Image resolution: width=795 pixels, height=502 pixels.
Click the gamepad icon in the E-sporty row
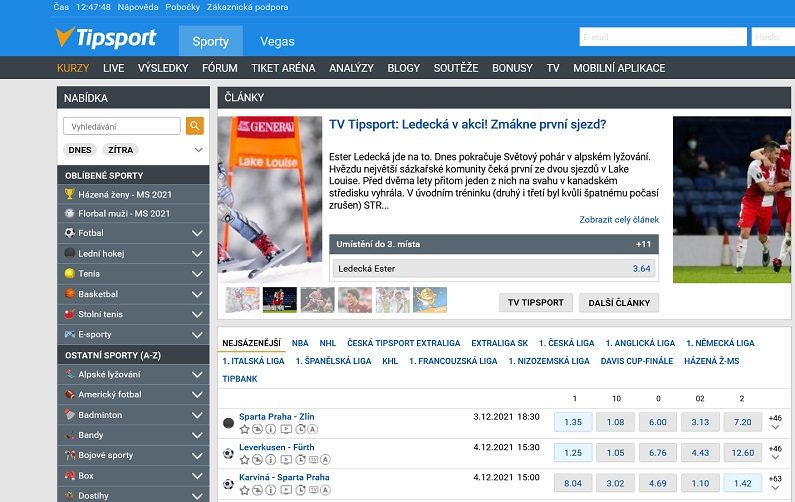(69, 334)
